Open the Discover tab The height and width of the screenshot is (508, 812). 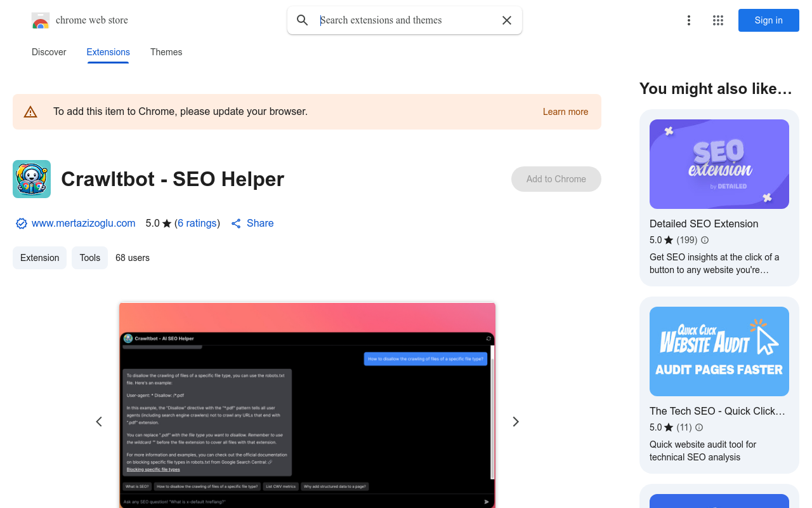(49, 52)
